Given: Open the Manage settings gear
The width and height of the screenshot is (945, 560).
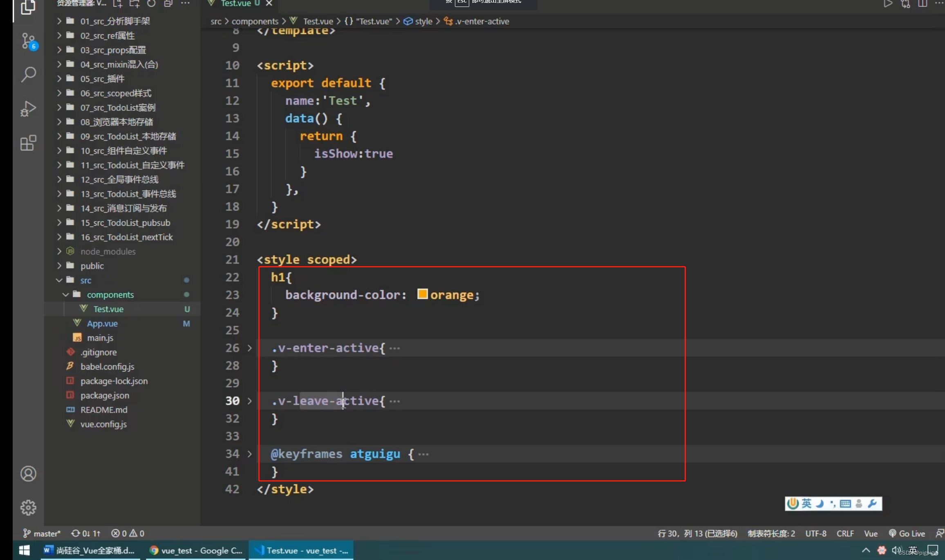Looking at the screenshot, I should [28, 508].
